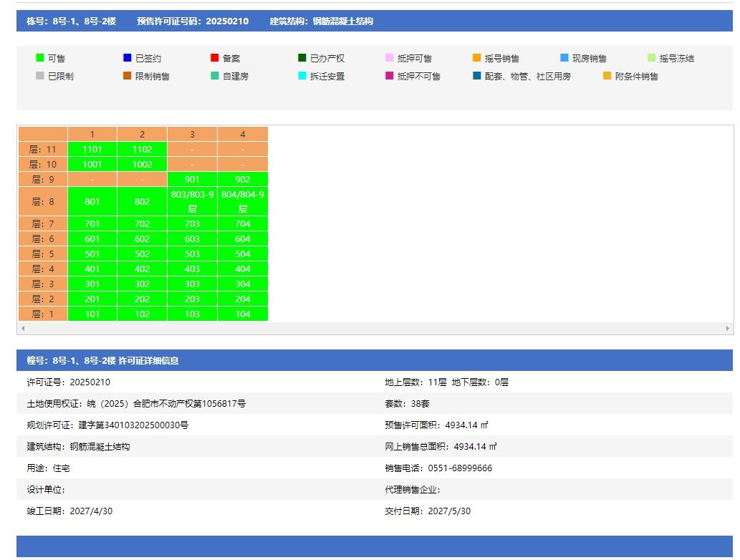Select unit 801

coord(92,201)
